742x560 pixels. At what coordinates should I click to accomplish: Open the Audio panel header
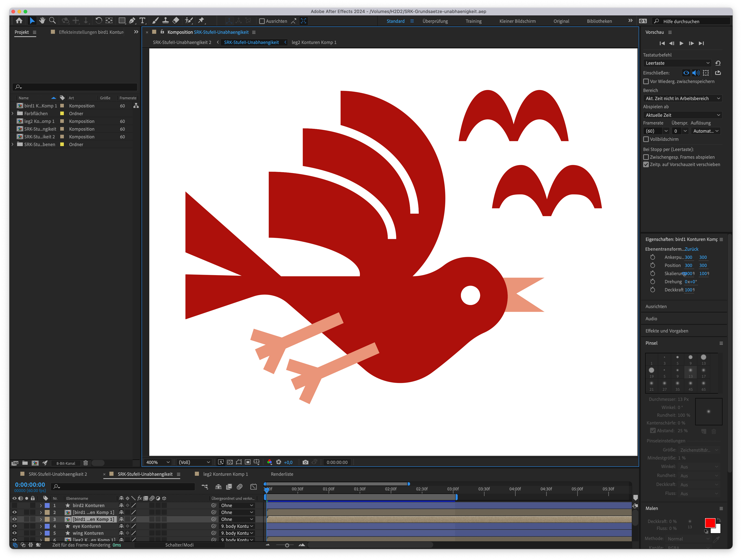[x=651, y=319]
